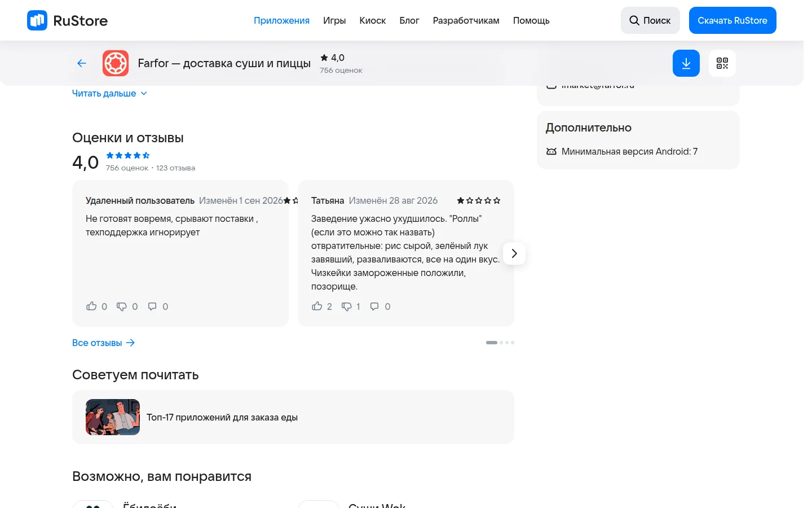Click the RuStore logo
Viewport: 812px width, 508px height.
tap(67, 20)
